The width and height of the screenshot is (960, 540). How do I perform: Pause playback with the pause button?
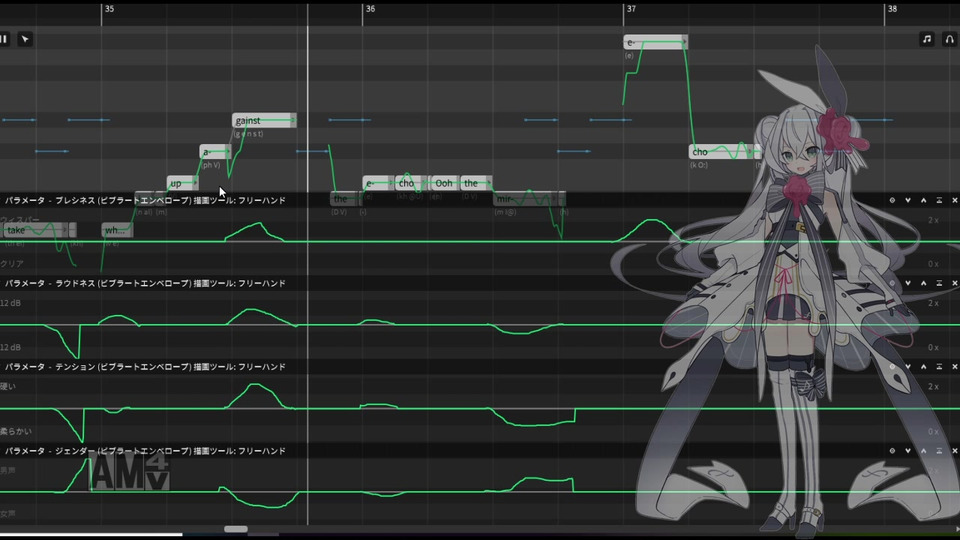click(x=4, y=39)
